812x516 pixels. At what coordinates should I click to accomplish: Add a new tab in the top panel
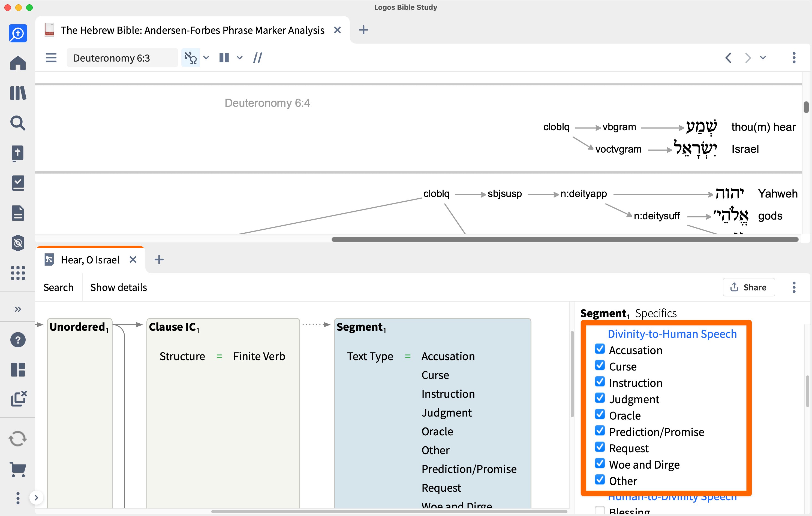tap(363, 30)
